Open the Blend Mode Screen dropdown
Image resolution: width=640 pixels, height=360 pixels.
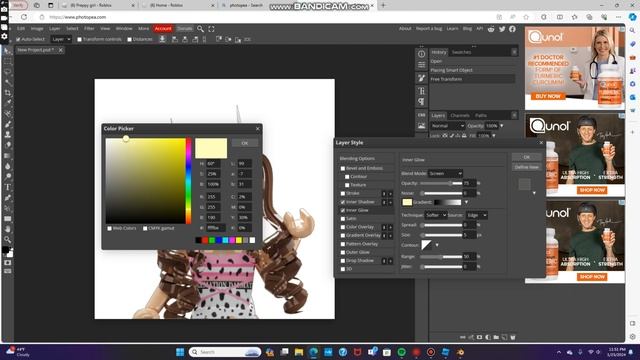click(x=445, y=173)
